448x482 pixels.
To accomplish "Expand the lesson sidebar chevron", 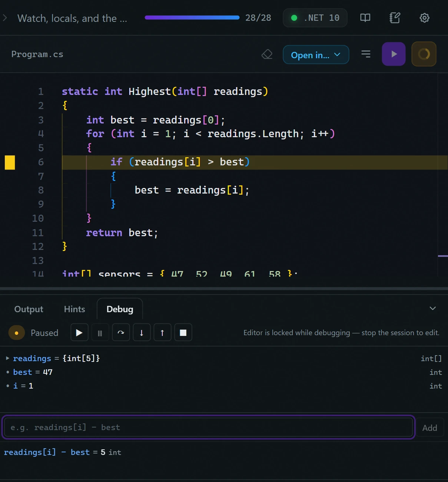I will click(5, 18).
